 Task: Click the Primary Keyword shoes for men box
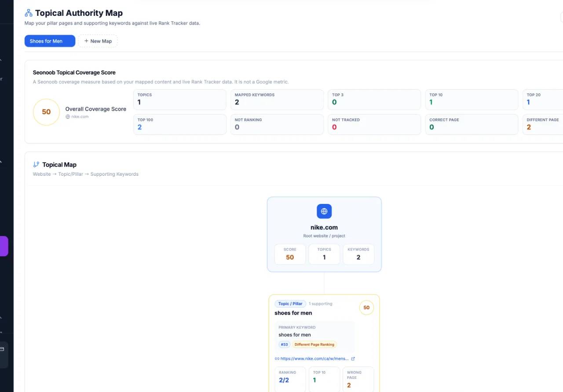315,337
